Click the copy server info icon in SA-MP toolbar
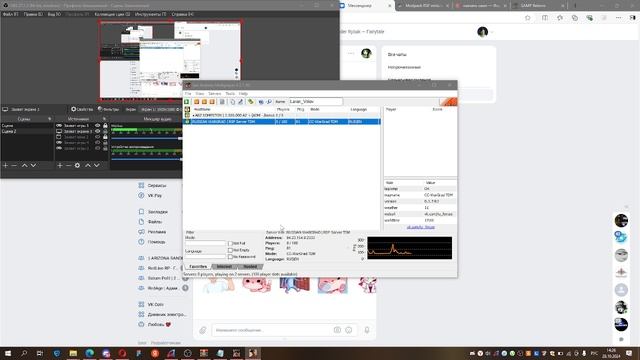Viewport: 640px width, 360px height. 233,102
